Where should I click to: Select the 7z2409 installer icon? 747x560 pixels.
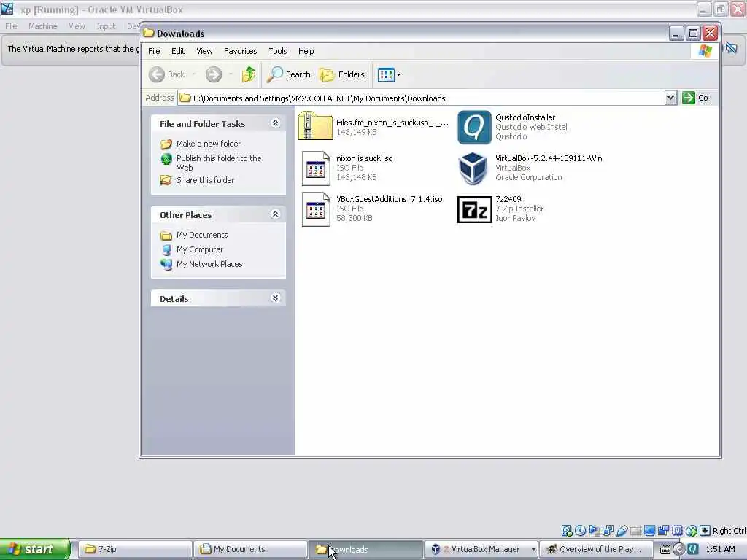point(474,209)
